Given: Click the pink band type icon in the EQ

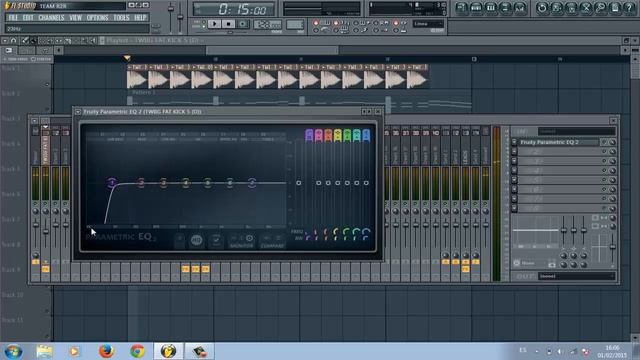Looking at the screenshot, I should tap(318, 135).
